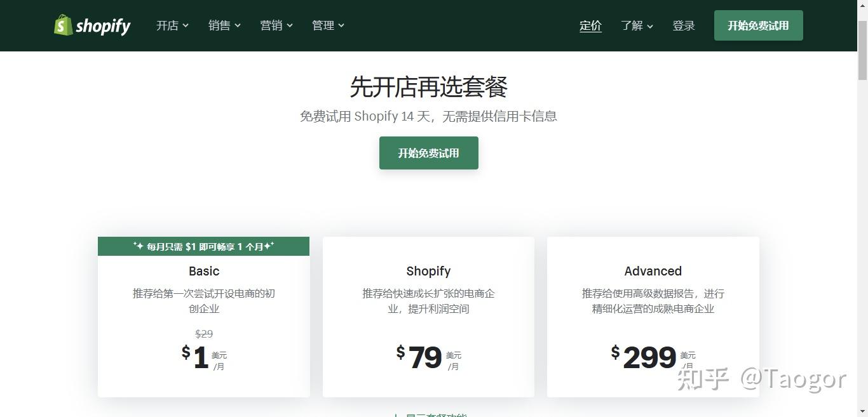Go to the 定价 pricing page
The width and height of the screenshot is (868, 417).
pos(590,25)
